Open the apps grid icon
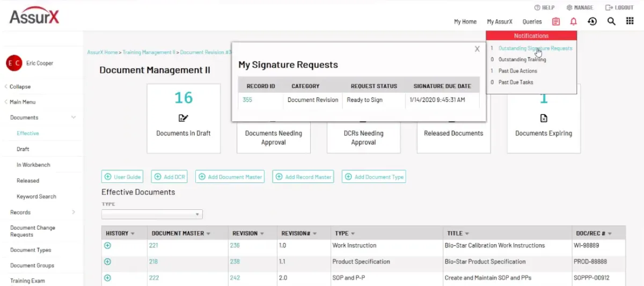The image size is (644, 286). (630, 21)
